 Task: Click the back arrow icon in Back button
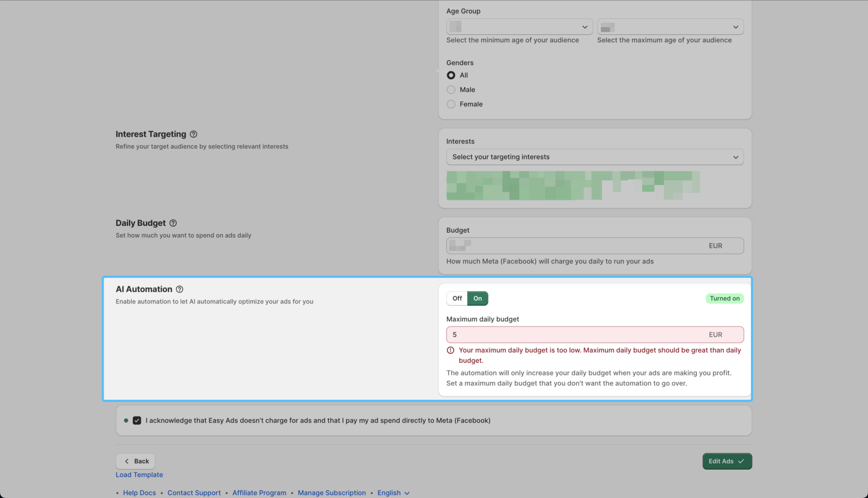[x=126, y=461]
